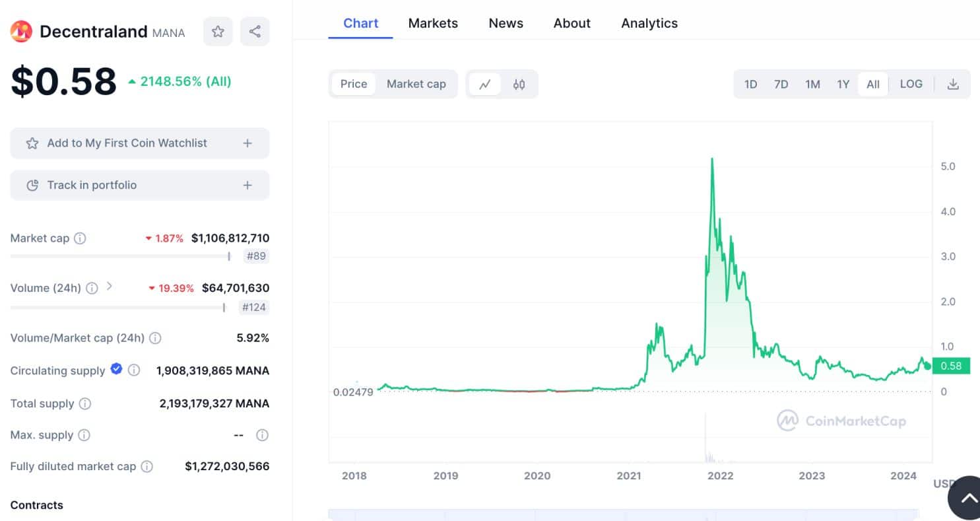980x521 pixels.
Task: Click the scroll-to-top arrow button
Action: [968, 499]
